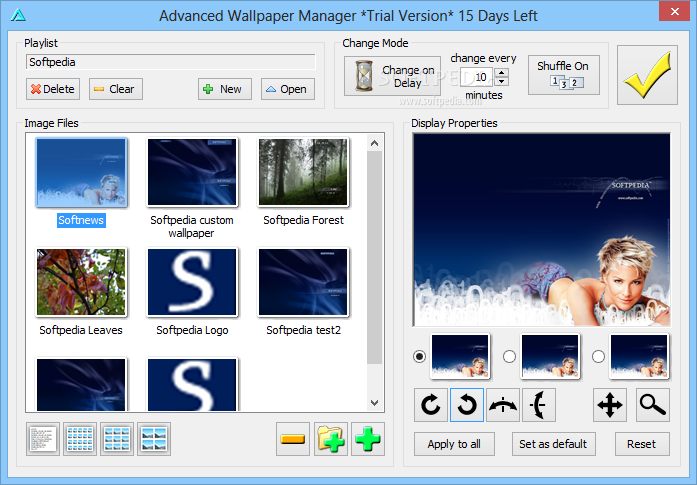Select the Softnews thumbnail
Viewport: 697px width, 485px height.
(x=81, y=172)
